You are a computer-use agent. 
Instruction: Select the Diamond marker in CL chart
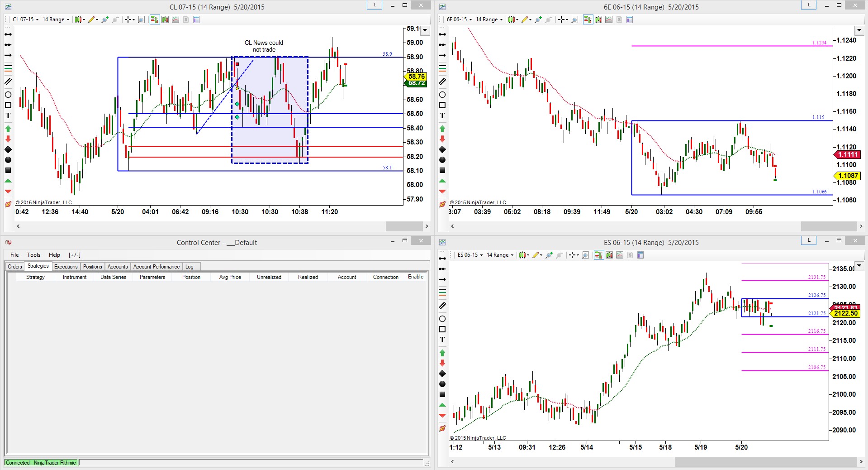point(8,149)
